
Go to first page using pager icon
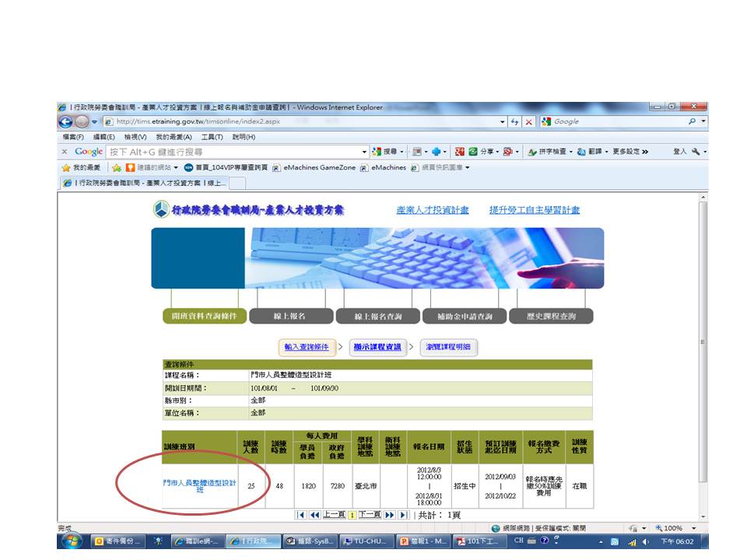(x=300, y=515)
